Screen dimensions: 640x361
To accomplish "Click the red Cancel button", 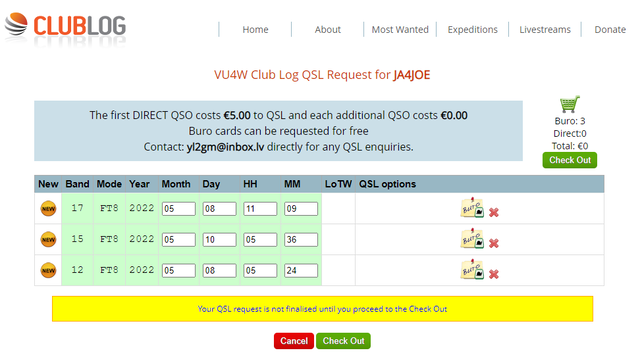I will [x=294, y=341].
